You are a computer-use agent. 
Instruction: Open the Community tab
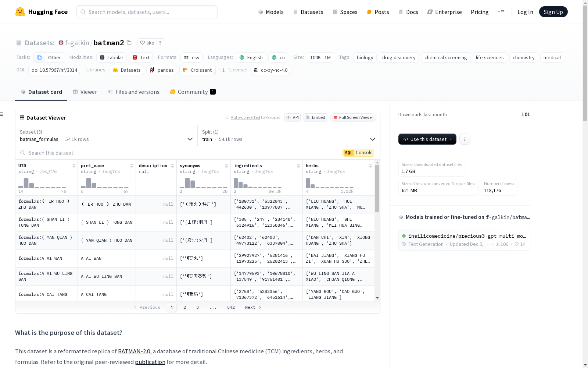pyautogui.click(x=193, y=92)
